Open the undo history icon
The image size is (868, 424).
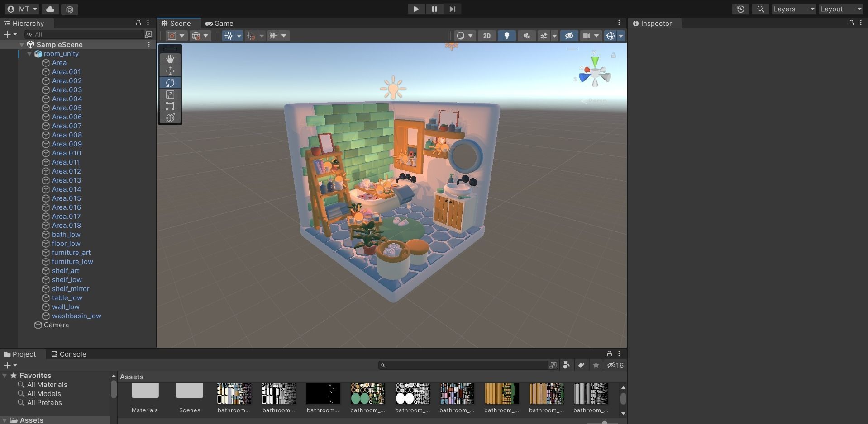coord(741,9)
